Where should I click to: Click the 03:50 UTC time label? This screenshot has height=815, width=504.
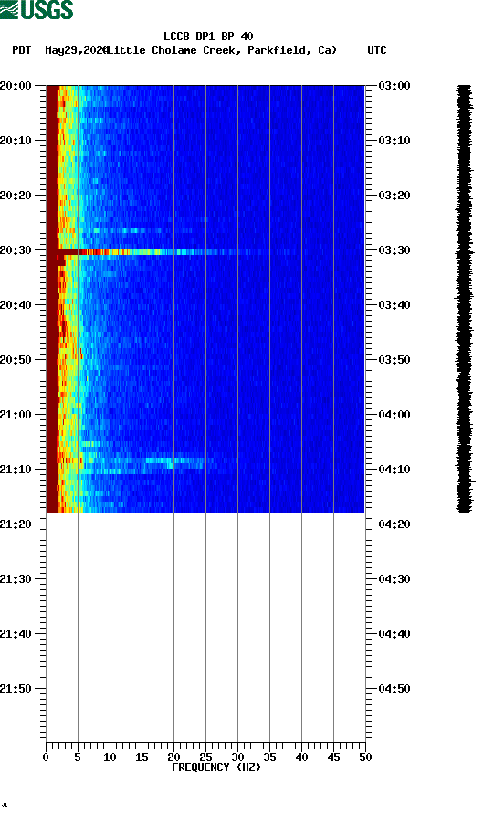pos(394,360)
